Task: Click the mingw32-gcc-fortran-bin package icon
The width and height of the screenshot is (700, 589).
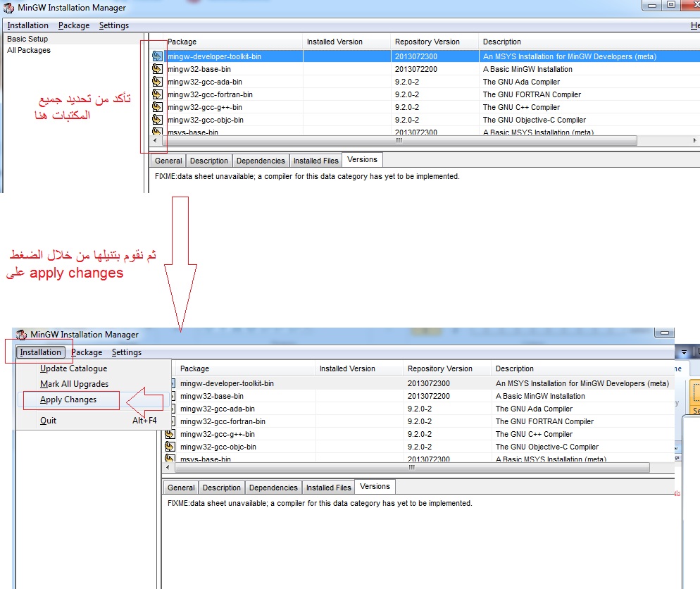Action: pos(156,94)
